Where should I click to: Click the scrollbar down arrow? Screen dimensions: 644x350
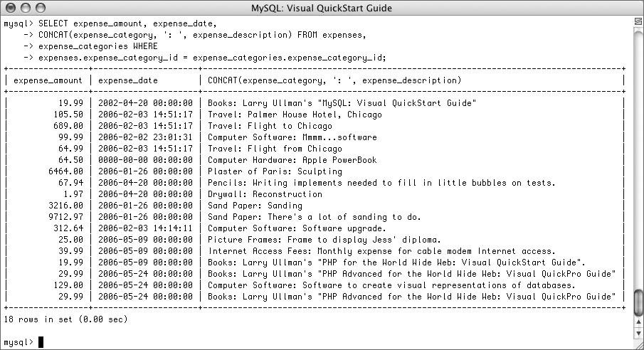point(638,333)
